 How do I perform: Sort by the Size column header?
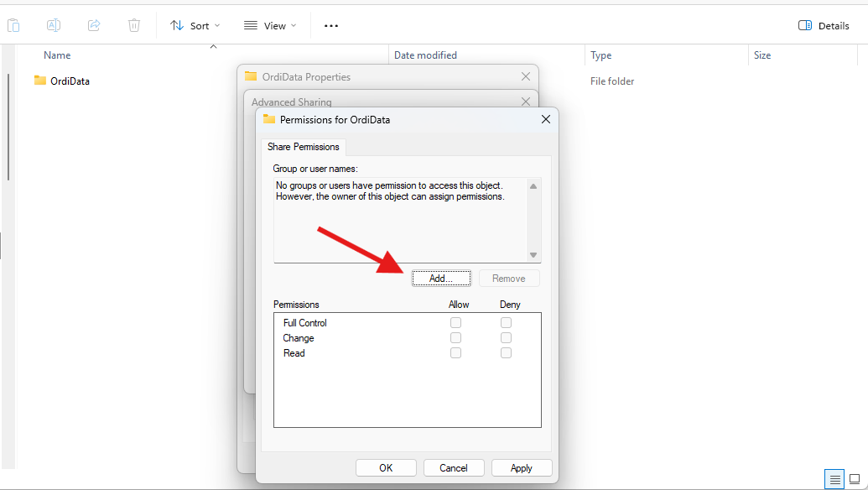pyautogui.click(x=761, y=55)
